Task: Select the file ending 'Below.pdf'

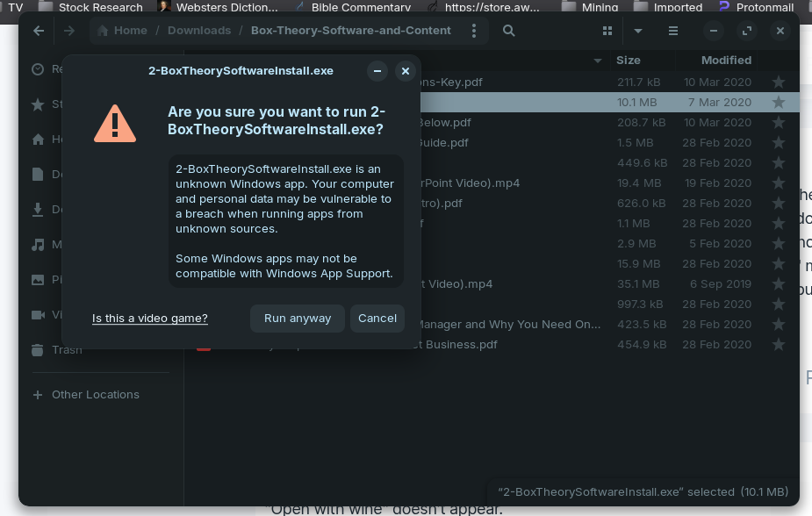Action: 446,122
